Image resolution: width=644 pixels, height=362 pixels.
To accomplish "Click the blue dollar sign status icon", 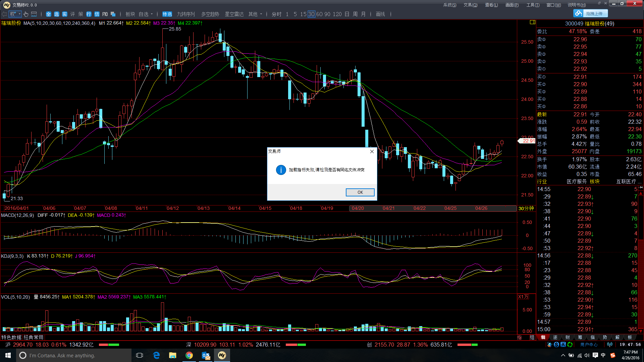I will click(556, 345).
